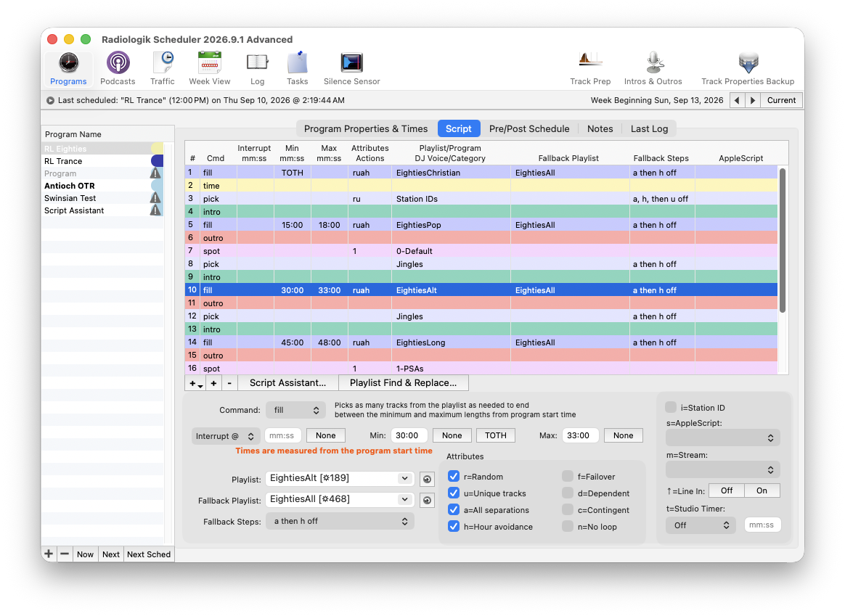
Task: Open the Last Log tab
Action: pyautogui.click(x=649, y=128)
